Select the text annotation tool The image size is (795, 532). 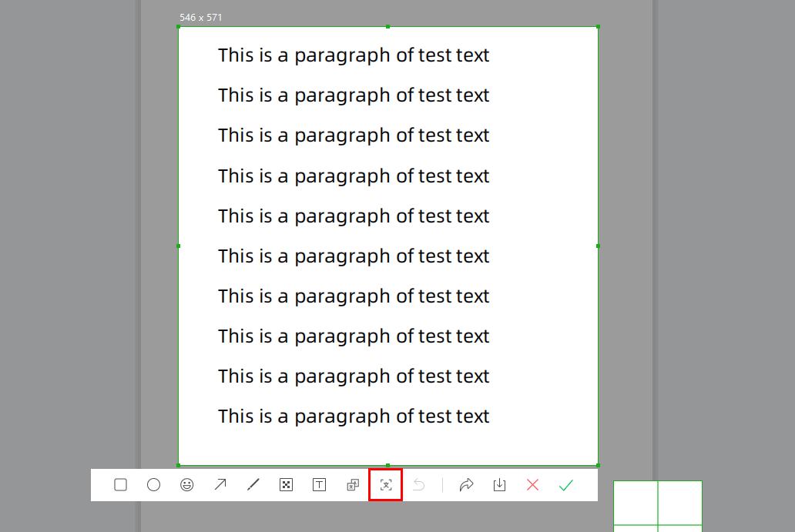click(319, 485)
